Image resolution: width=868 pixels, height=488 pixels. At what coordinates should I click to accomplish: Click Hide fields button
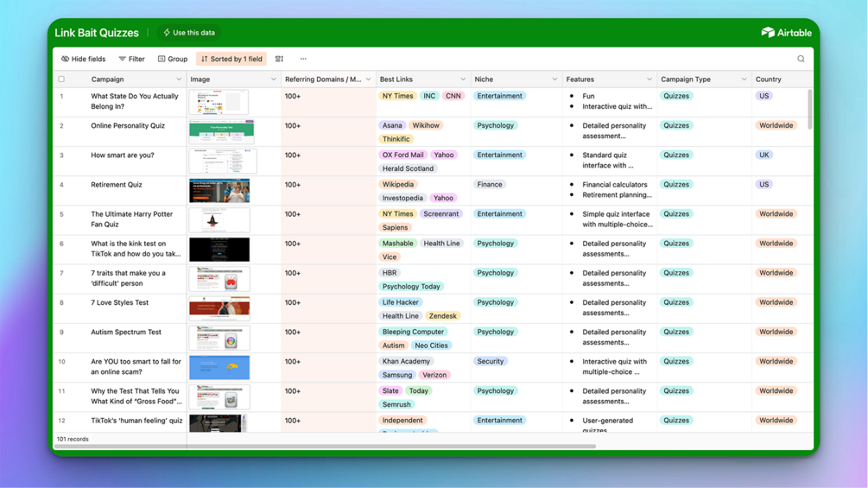pyautogui.click(x=83, y=59)
